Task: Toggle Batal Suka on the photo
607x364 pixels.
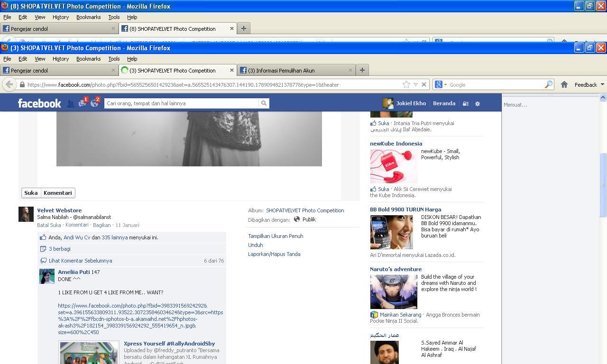Action: click(x=49, y=225)
